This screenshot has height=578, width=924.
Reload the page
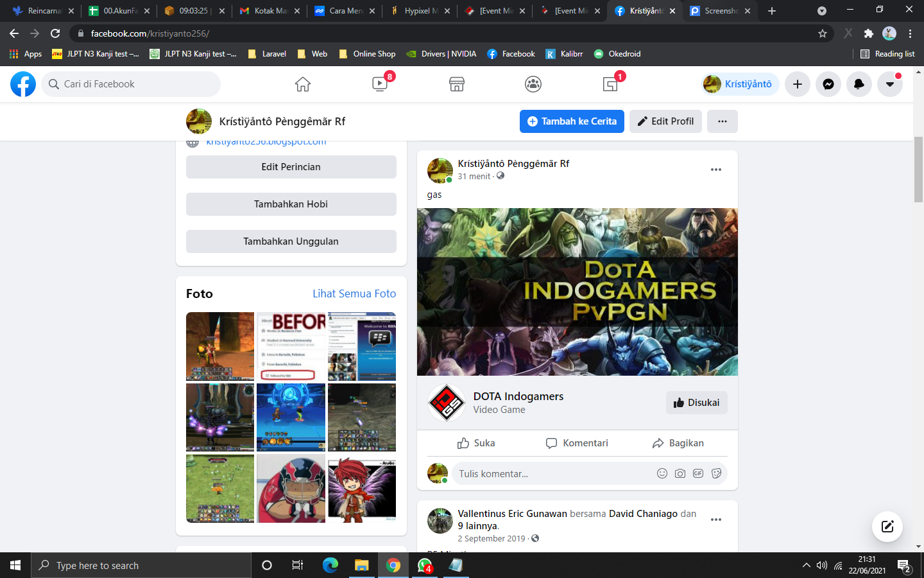coord(55,33)
